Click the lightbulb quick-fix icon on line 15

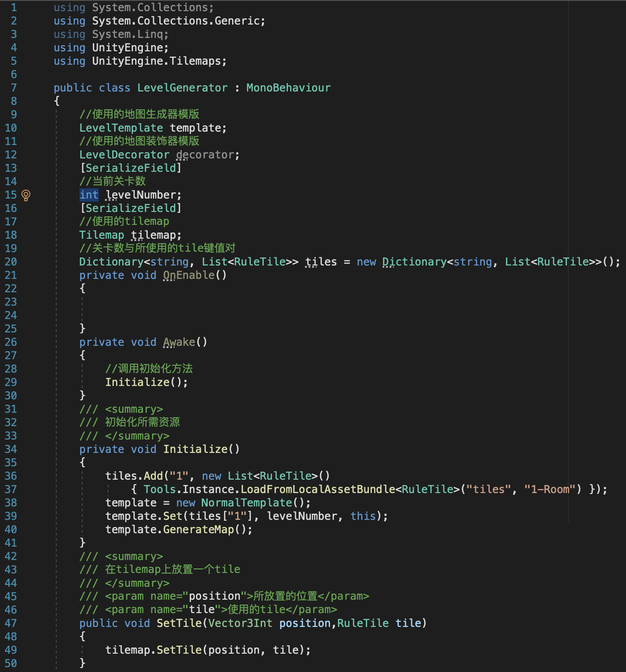(26, 195)
